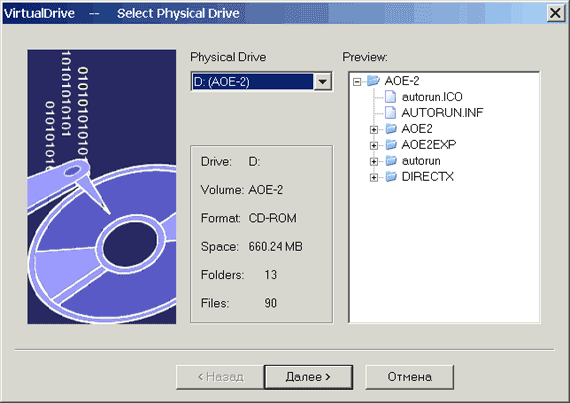Click the Drive: D: value

click(254, 162)
